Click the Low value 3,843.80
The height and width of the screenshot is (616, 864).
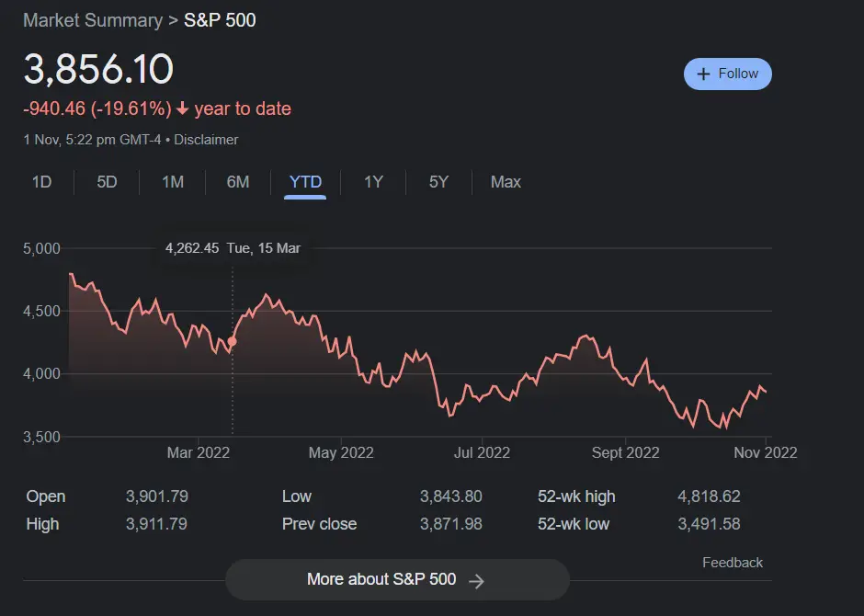coord(450,496)
